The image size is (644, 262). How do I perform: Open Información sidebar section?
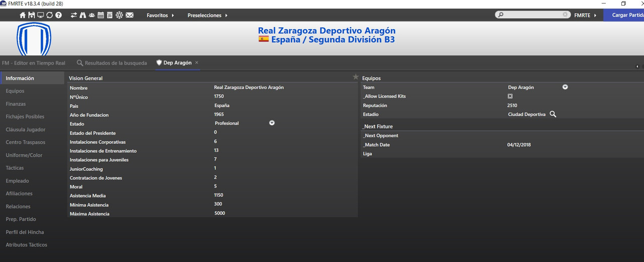click(31, 78)
